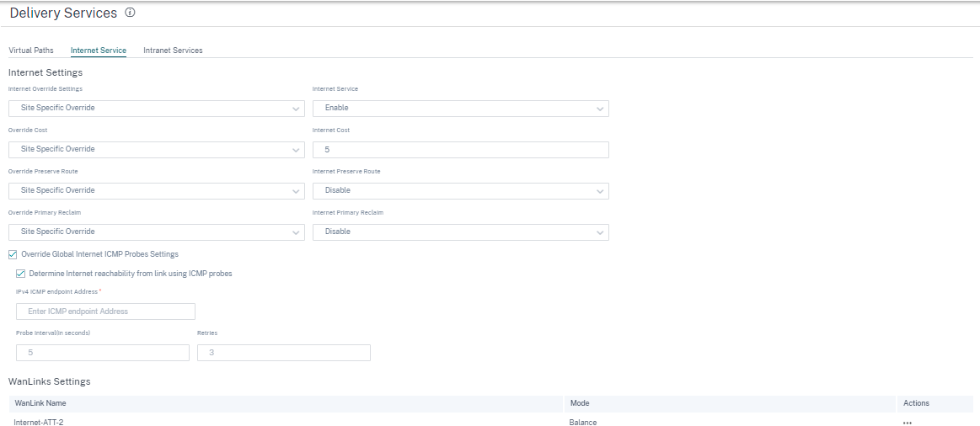Open the Internet Primary Reclaim dropdown
The width and height of the screenshot is (980, 426).
click(461, 232)
